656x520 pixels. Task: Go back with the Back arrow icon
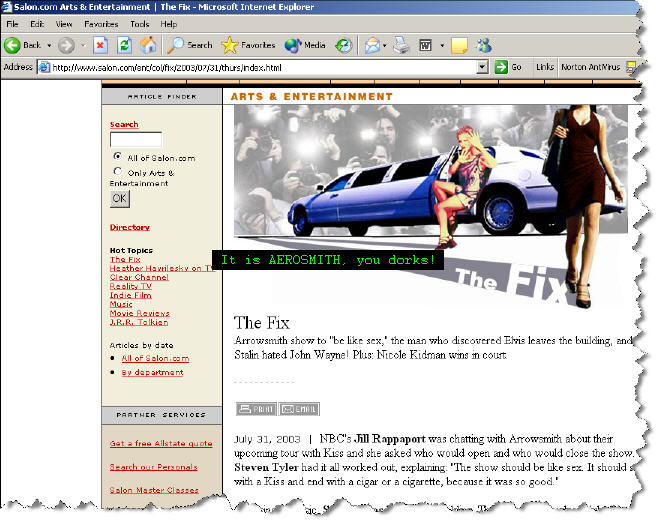pyautogui.click(x=12, y=45)
